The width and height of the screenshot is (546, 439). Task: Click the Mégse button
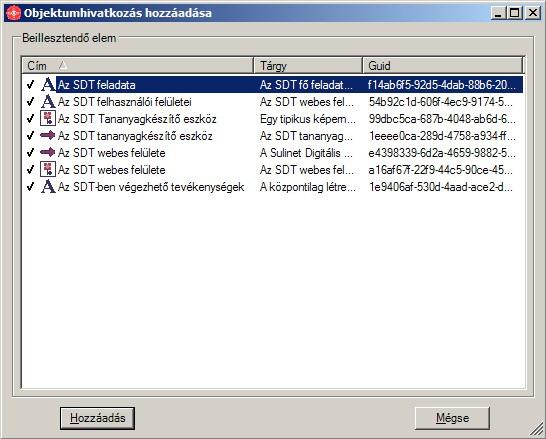coord(452,418)
